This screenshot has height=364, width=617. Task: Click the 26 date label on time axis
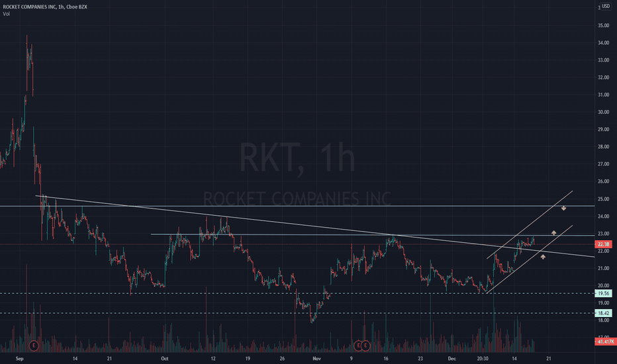pos(282,359)
